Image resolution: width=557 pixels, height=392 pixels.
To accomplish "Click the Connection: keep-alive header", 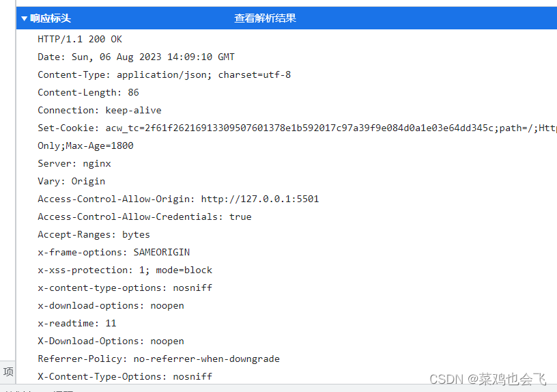I will [100, 110].
